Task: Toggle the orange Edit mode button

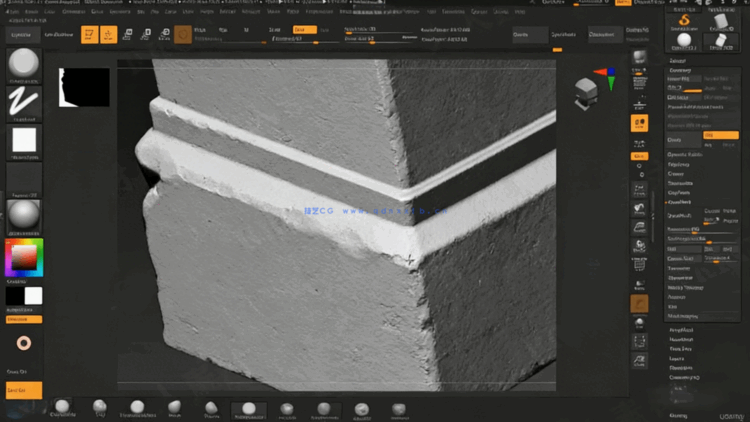Action: (89, 34)
